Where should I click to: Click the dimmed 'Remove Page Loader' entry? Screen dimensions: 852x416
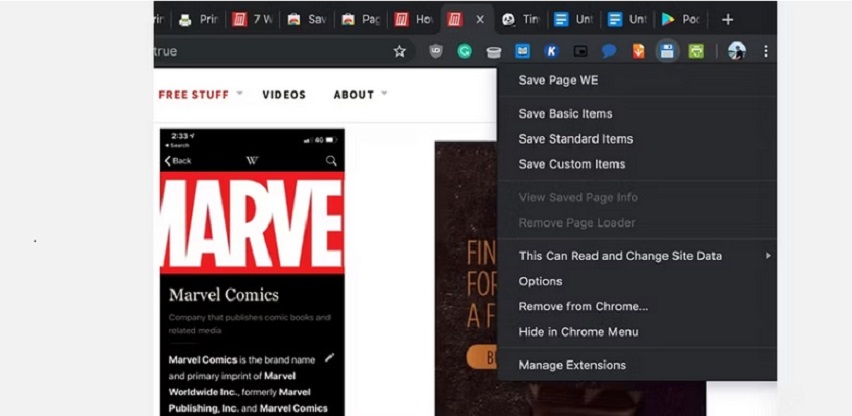click(x=637, y=223)
